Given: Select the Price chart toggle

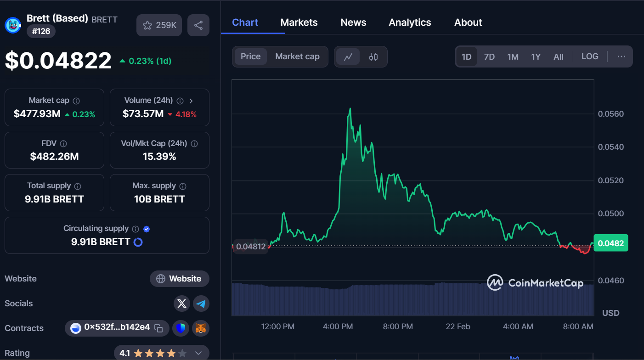Looking at the screenshot, I should pos(251,56).
